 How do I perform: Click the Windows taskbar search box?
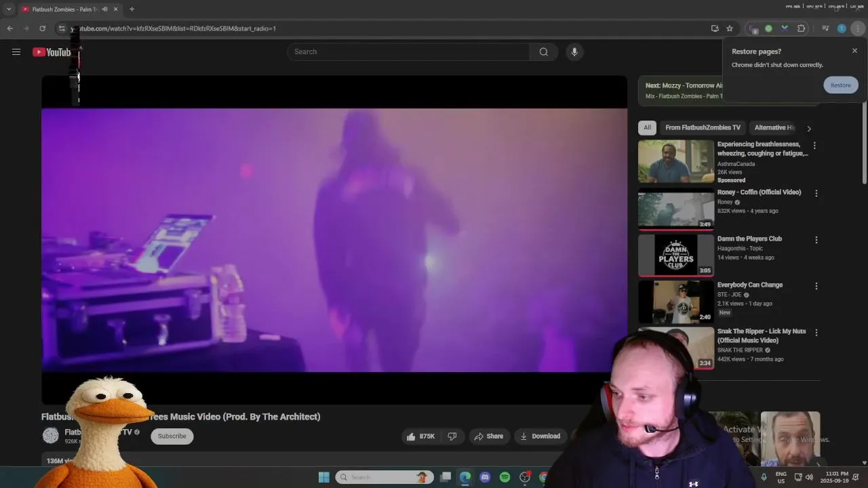click(x=385, y=477)
